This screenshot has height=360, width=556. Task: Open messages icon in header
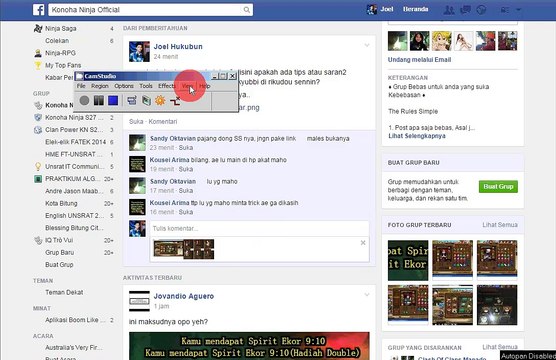tap(465, 10)
